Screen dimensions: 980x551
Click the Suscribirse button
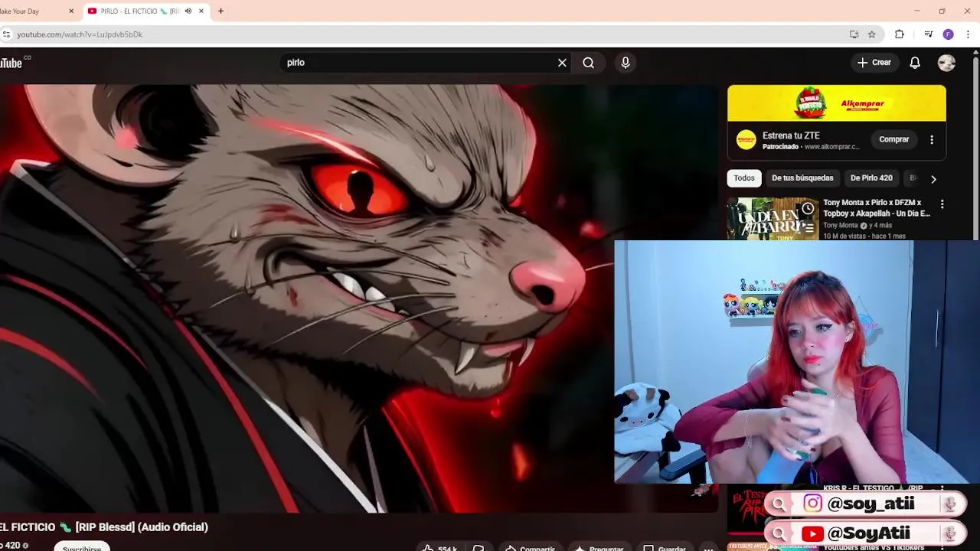pos(82,547)
